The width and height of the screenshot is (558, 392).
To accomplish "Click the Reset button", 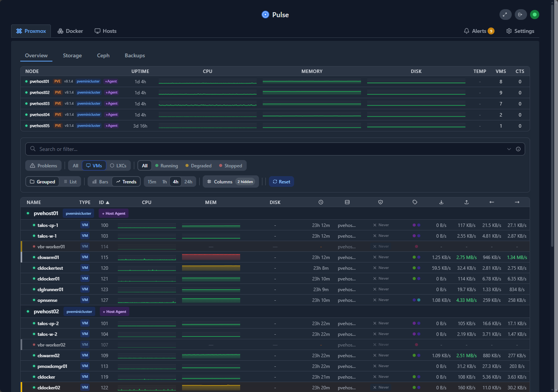I will pyautogui.click(x=281, y=181).
